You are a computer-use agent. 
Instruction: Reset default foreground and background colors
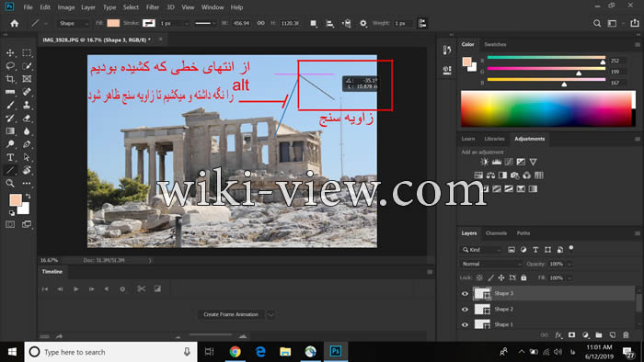point(11,213)
